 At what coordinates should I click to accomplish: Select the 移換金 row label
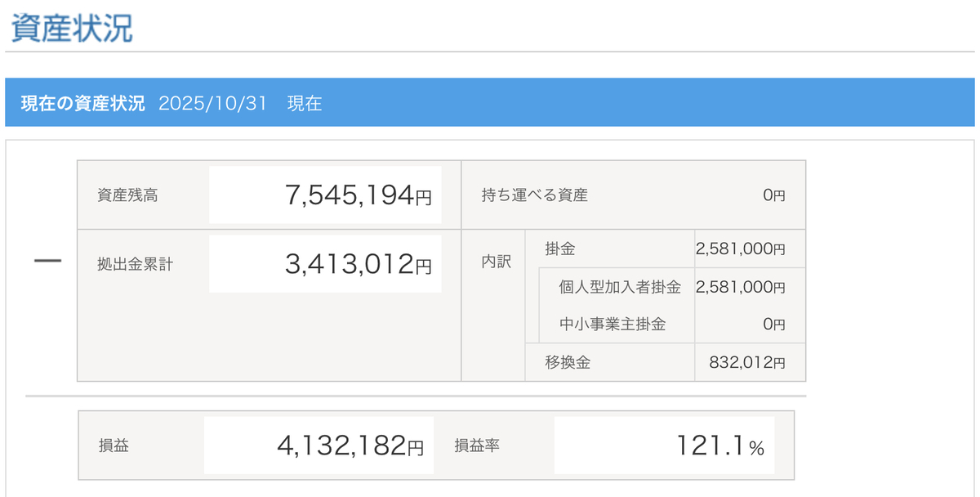[x=568, y=362]
